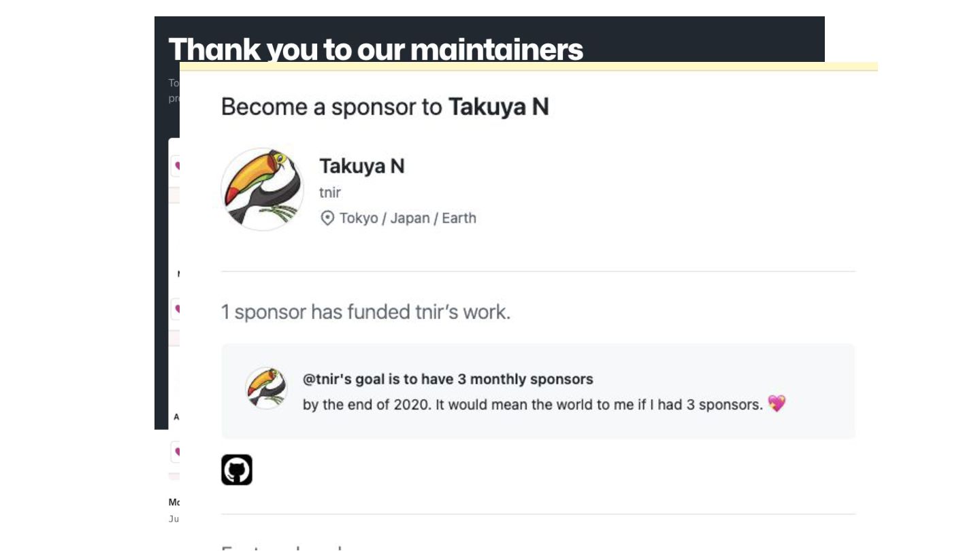The width and height of the screenshot is (980, 551).
Task: Open the Takuya N profile name link
Action: click(361, 166)
